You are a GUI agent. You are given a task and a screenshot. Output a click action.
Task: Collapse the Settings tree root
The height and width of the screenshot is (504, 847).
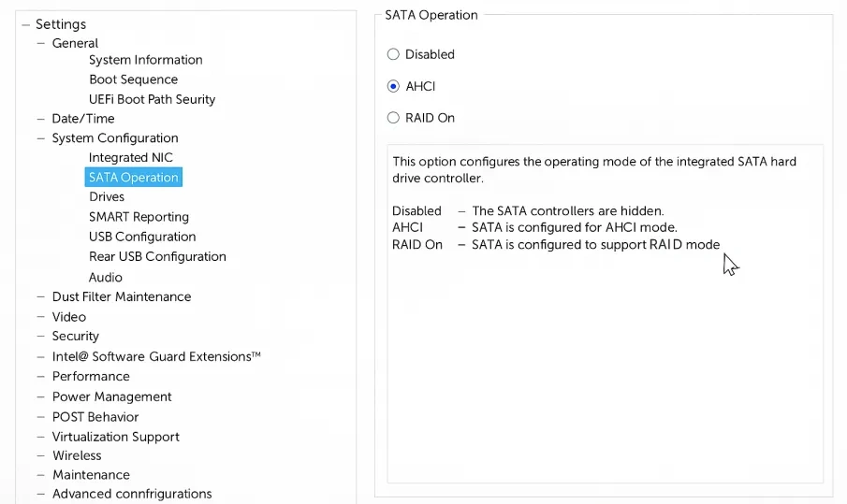tap(25, 24)
